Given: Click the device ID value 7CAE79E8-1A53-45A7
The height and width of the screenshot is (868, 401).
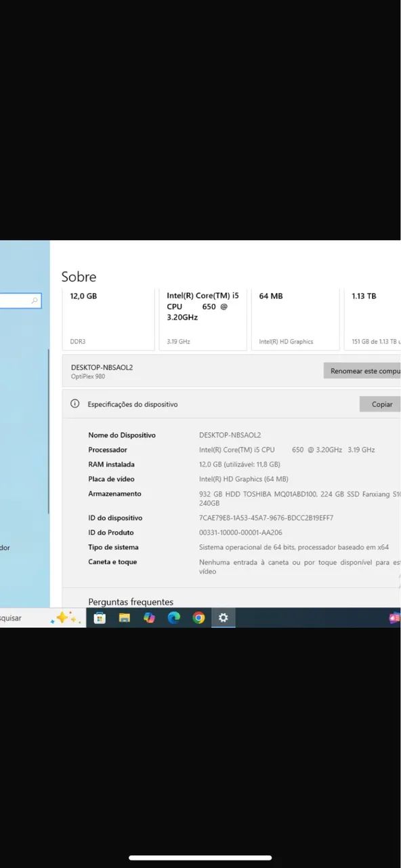Looking at the screenshot, I should (x=266, y=518).
